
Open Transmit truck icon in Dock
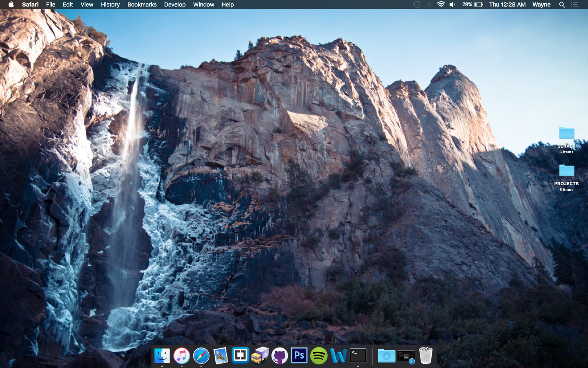(x=260, y=356)
